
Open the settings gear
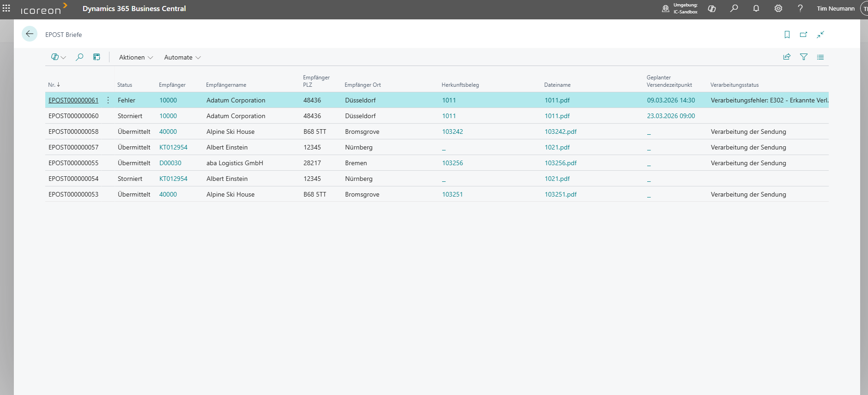pos(778,8)
